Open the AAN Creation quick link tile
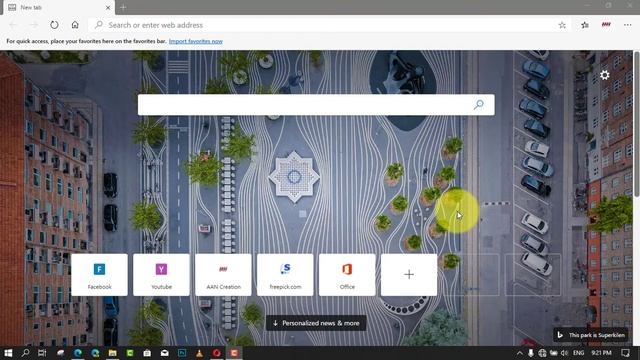 coord(223,275)
